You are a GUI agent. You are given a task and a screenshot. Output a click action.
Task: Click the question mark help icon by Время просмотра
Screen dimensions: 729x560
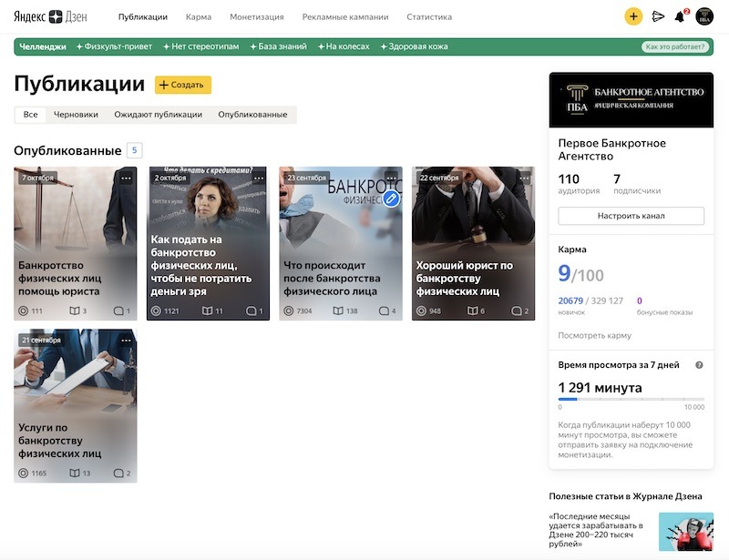click(699, 365)
